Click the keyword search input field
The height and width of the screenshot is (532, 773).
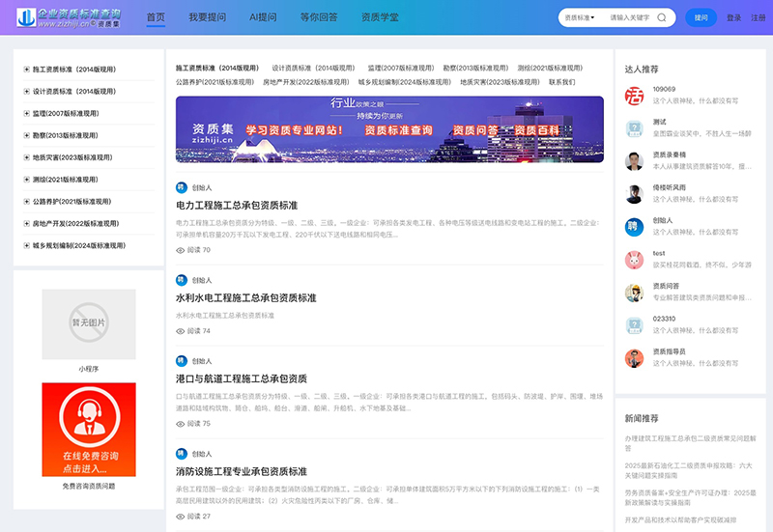point(630,17)
